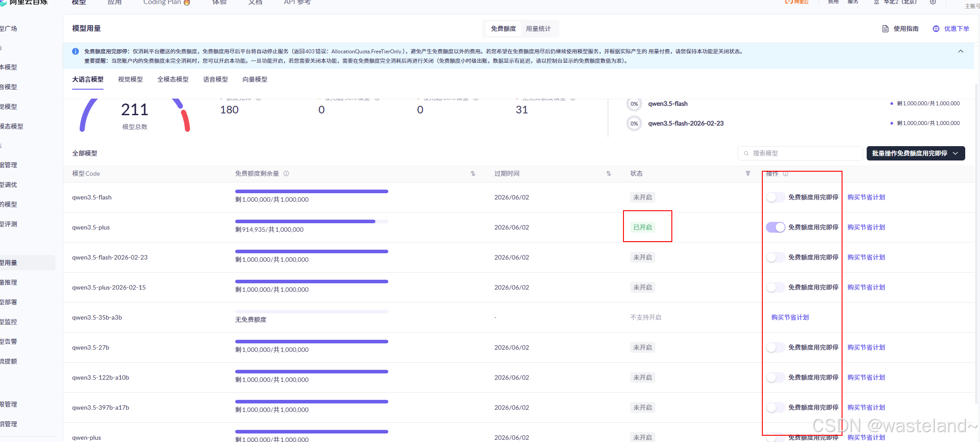Viewport: 980px width, 442px height.
Task: Select the 视觉模型 tab
Action: tap(130, 79)
